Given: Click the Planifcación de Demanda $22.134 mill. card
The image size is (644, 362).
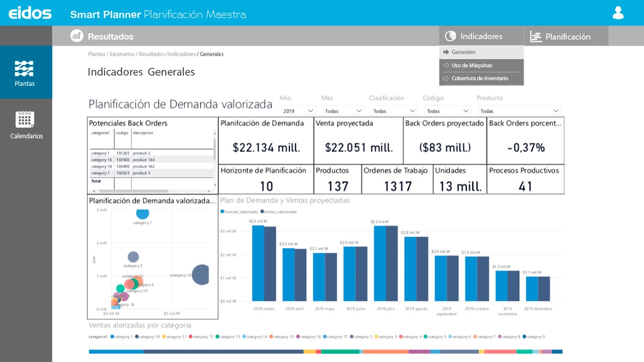Looking at the screenshot, I should [266, 141].
